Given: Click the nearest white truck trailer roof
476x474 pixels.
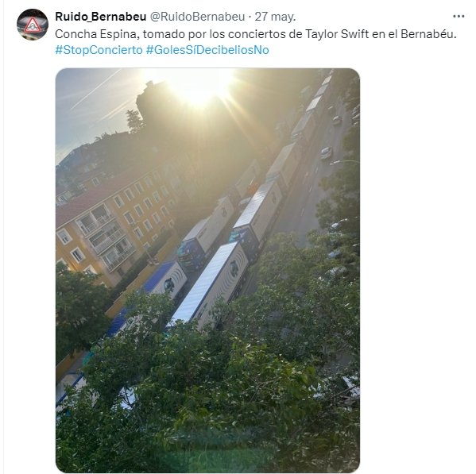Looking at the screenshot, I should tap(202, 282).
